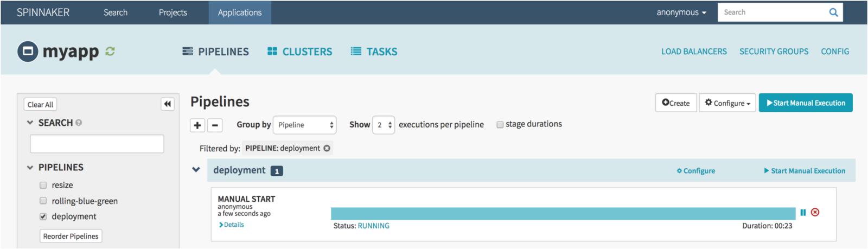Image resolution: width=868 pixels, height=249 pixels.
Task: Pause the running deployment execution
Action: coord(803,213)
